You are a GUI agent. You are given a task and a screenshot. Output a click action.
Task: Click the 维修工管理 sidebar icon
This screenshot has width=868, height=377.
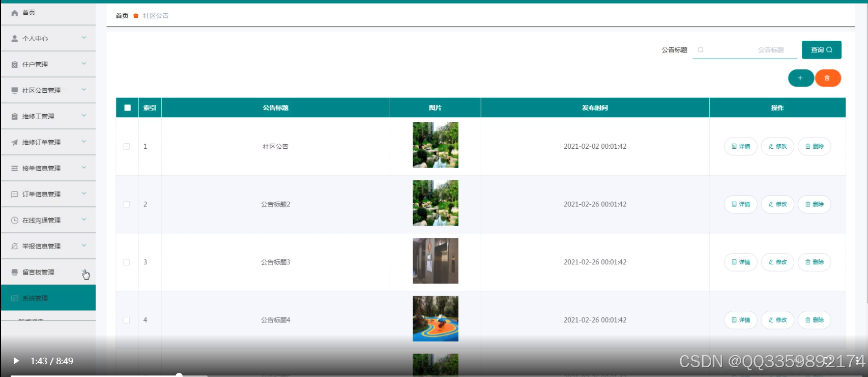pyautogui.click(x=15, y=117)
